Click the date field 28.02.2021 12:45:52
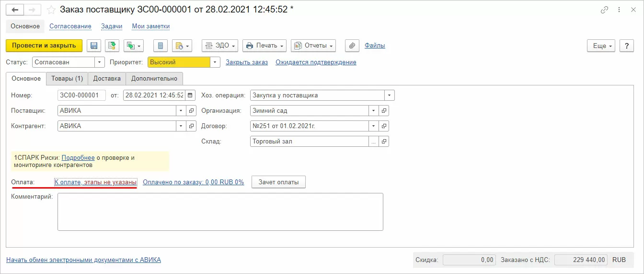644x274 pixels. (154, 95)
